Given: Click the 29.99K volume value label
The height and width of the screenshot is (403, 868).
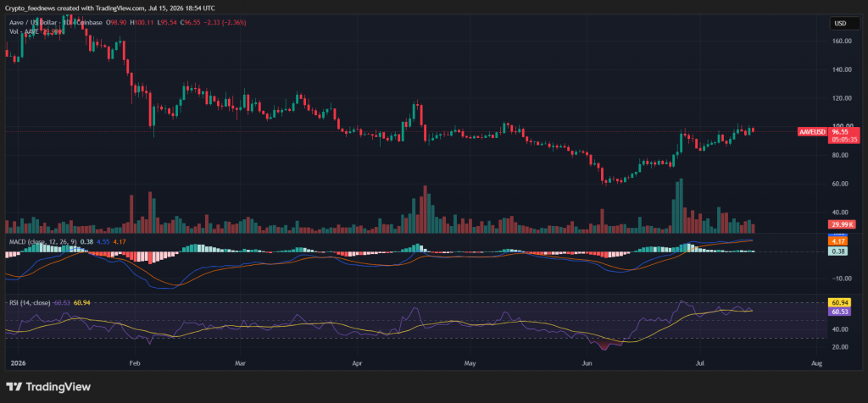Looking at the screenshot, I should [x=842, y=224].
